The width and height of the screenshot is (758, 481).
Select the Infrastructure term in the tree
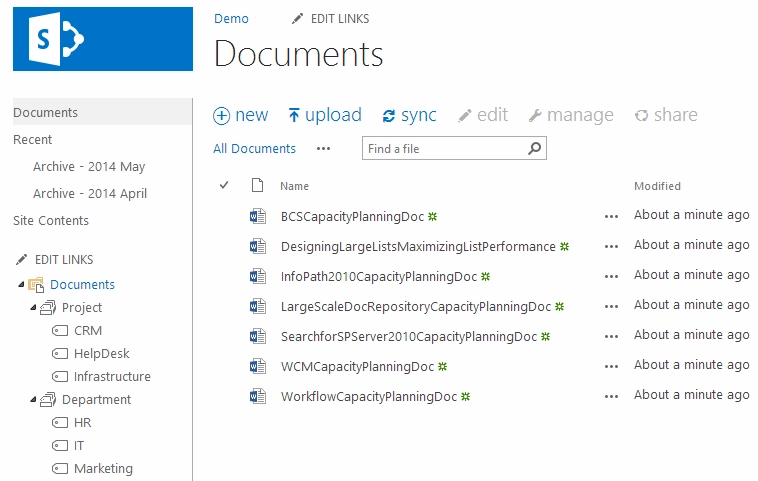click(x=112, y=376)
